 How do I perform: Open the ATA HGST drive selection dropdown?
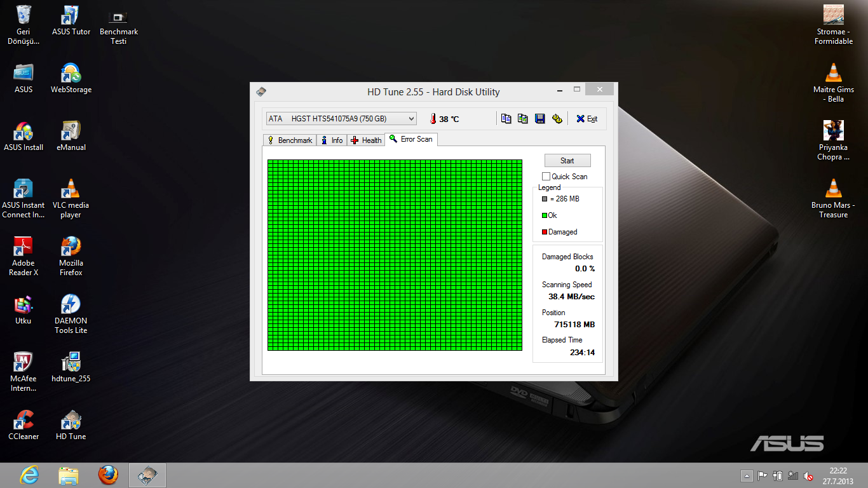point(341,119)
